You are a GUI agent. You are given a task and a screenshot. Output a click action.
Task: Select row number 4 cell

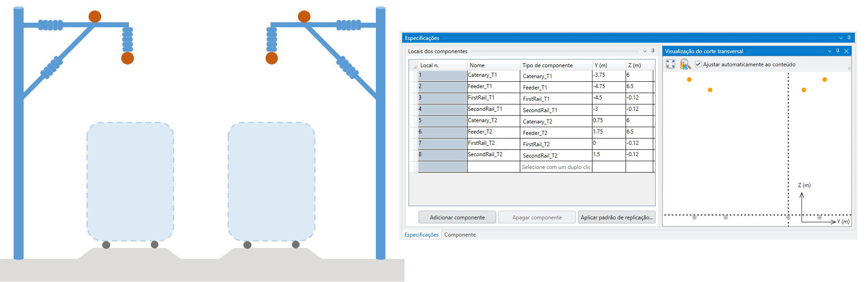(x=443, y=110)
